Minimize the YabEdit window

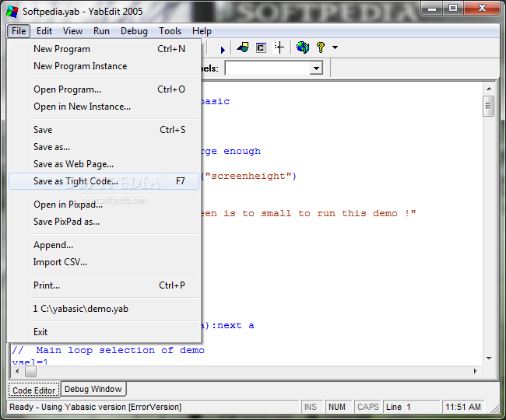[432, 8]
